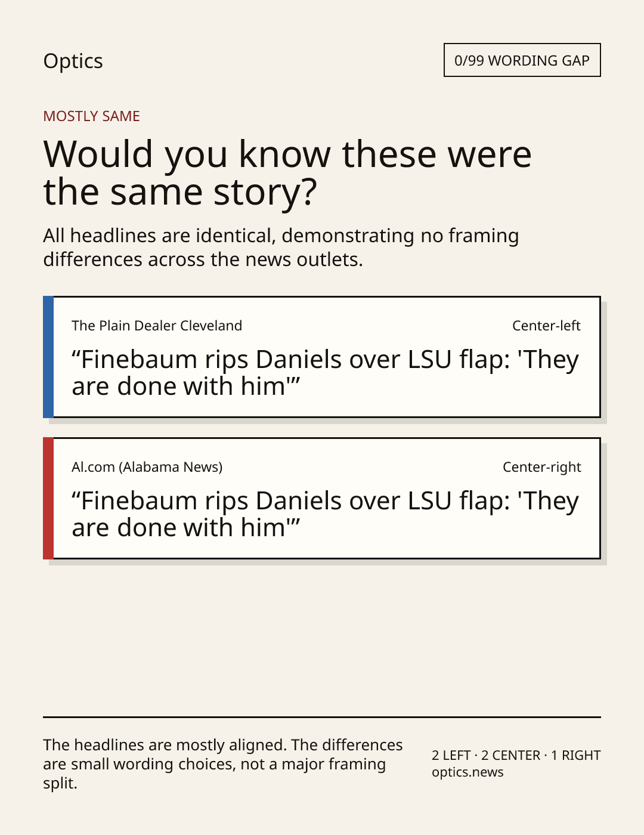The image size is (644, 835).
Task: Click the 2 LEFT · 2 CENTER · 1 RIGHT count
Action: point(516,755)
